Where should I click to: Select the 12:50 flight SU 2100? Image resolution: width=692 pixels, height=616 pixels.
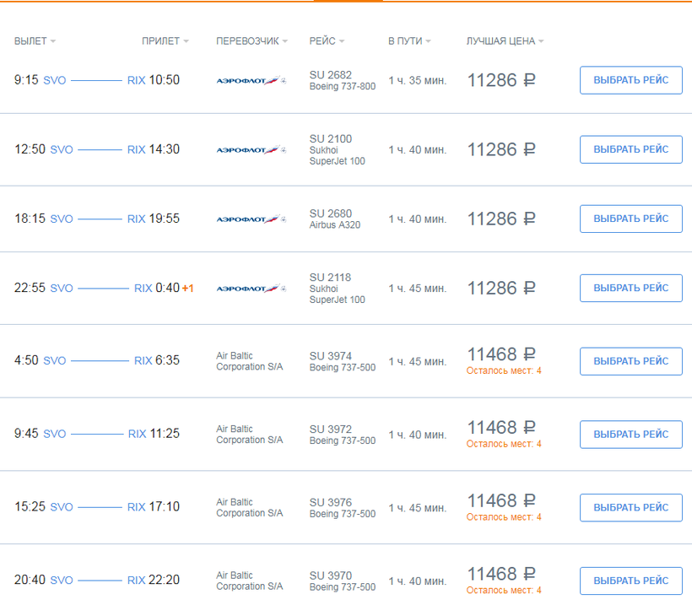630,149
